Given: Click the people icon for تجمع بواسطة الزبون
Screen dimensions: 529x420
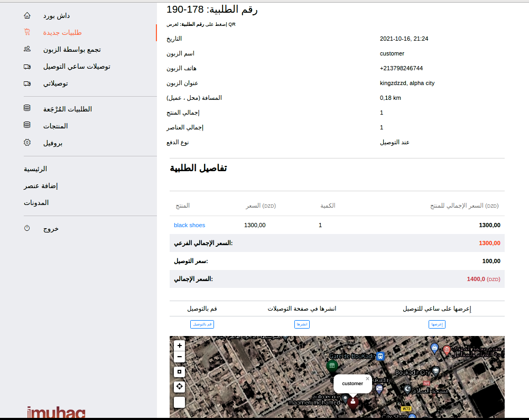Looking at the screenshot, I should (27, 49).
